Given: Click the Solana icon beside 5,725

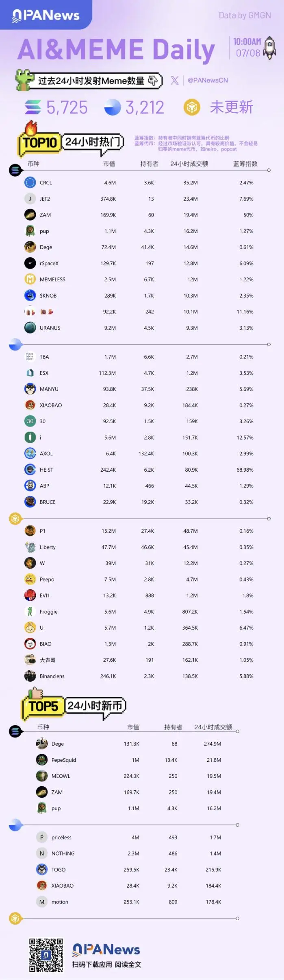Looking at the screenshot, I should (33, 107).
